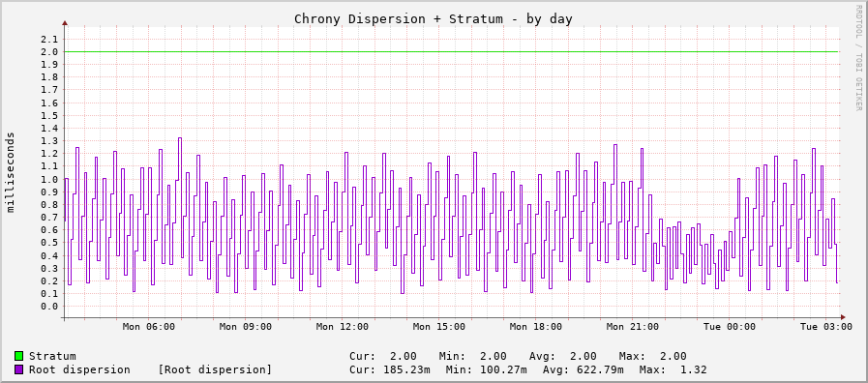Image resolution: width=868 pixels, height=383 pixels.
Task: Click Stratum 'Cur: 2.00' value
Action: [x=383, y=357]
